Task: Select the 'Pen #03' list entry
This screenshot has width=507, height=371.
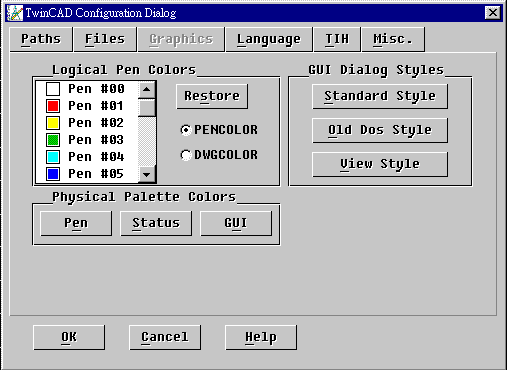Action: (x=87, y=140)
